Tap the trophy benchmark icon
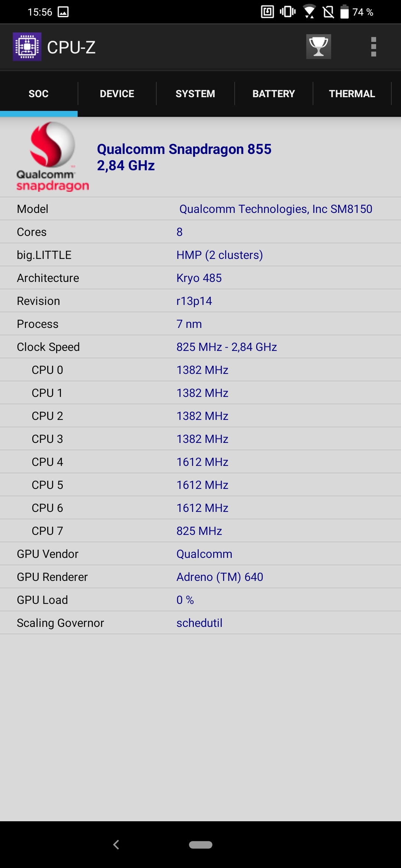 pos(318,47)
